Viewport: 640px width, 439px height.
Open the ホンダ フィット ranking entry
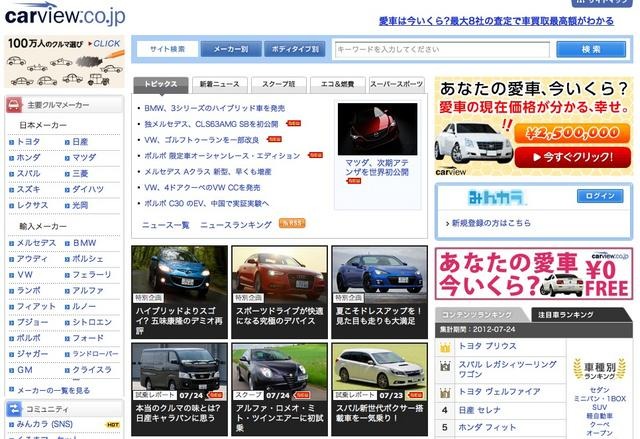tap(487, 428)
